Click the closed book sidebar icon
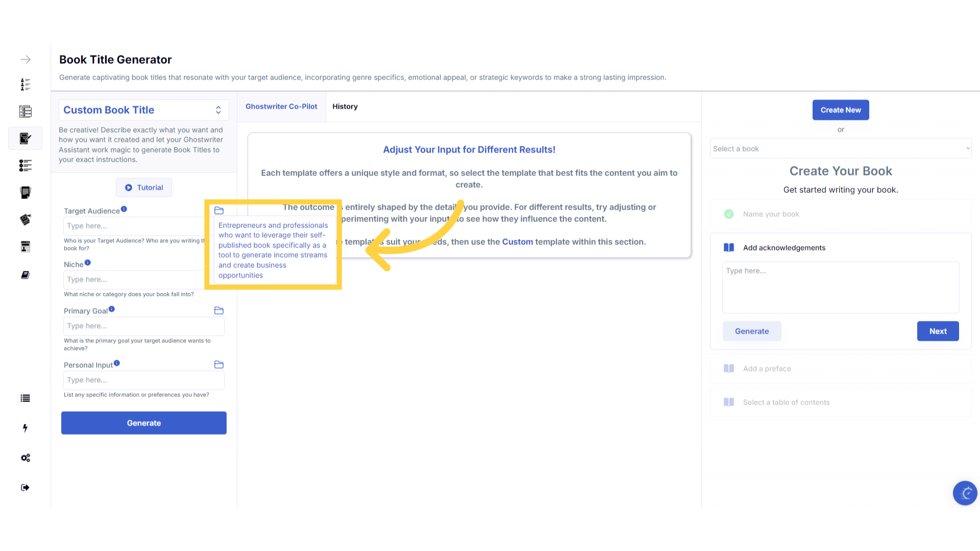 [x=26, y=275]
